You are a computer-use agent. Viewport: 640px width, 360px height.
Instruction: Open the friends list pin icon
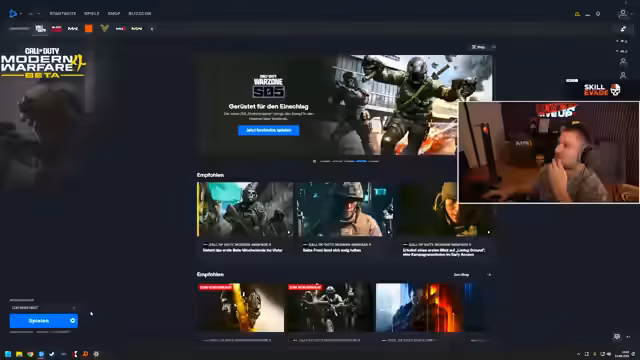tap(623, 29)
